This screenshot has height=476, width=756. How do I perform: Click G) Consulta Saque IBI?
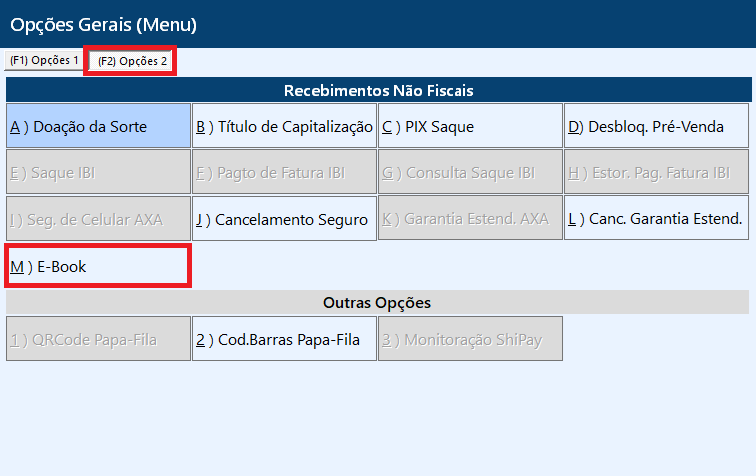(x=471, y=172)
